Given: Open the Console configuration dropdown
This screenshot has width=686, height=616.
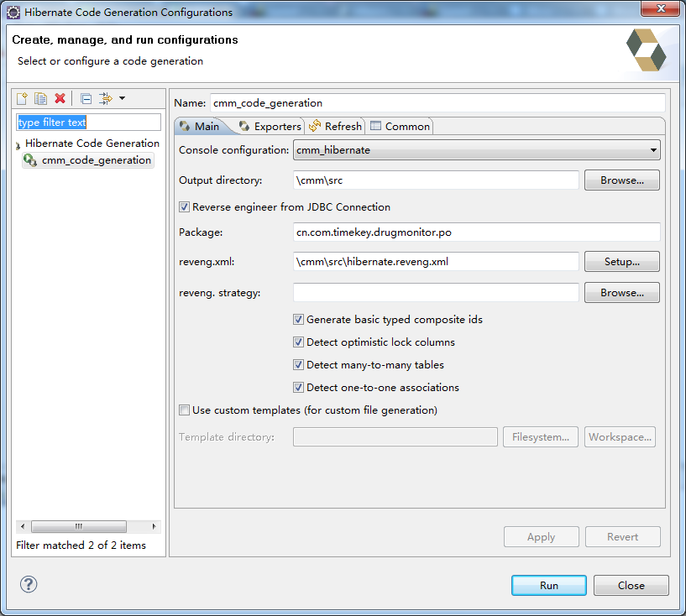Looking at the screenshot, I should [x=474, y=150].
